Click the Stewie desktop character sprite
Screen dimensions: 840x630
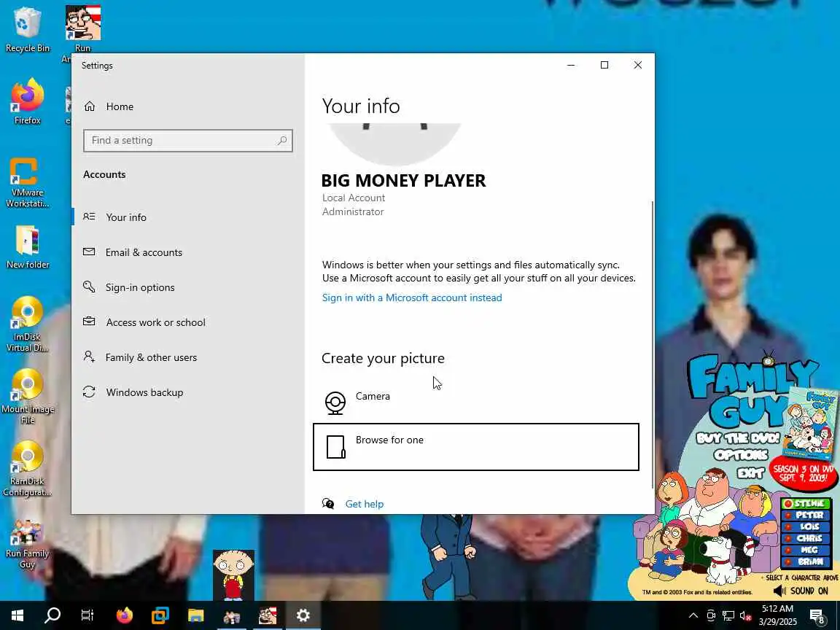233,575
